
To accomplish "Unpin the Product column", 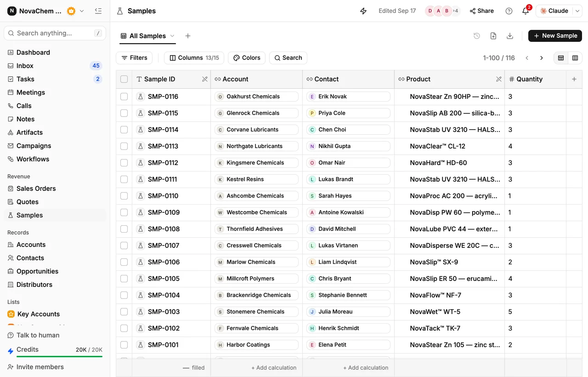I will pos(499,79).
